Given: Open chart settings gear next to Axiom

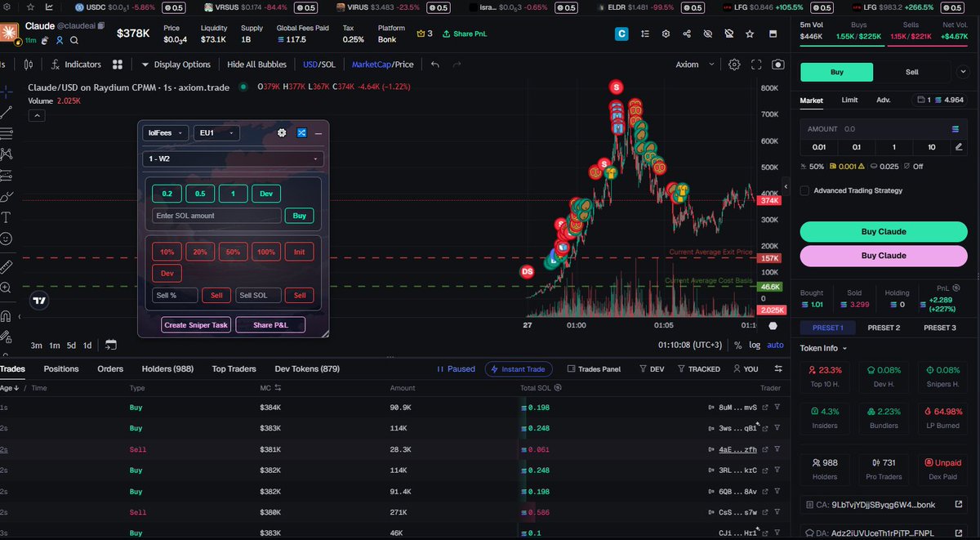Looking at the screenshot, I should tap(734, 65).
